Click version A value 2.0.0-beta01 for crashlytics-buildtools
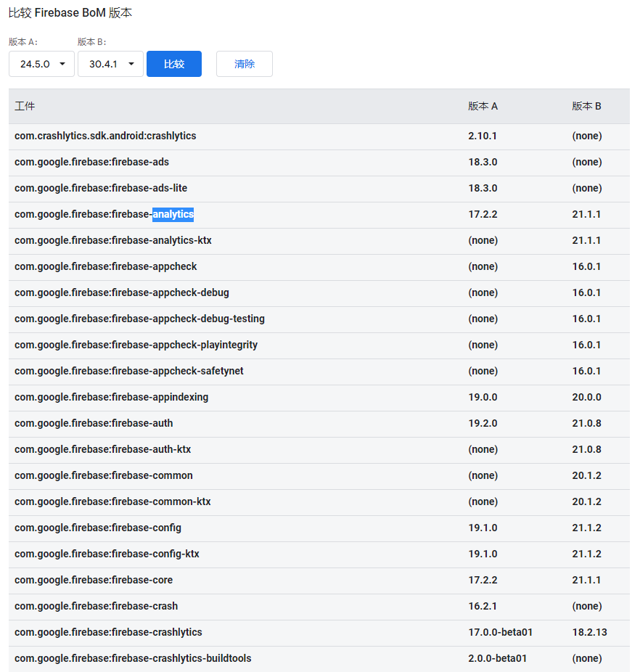Image resolution: width=640 pixels, height=672 pixels. coord(497,659)
